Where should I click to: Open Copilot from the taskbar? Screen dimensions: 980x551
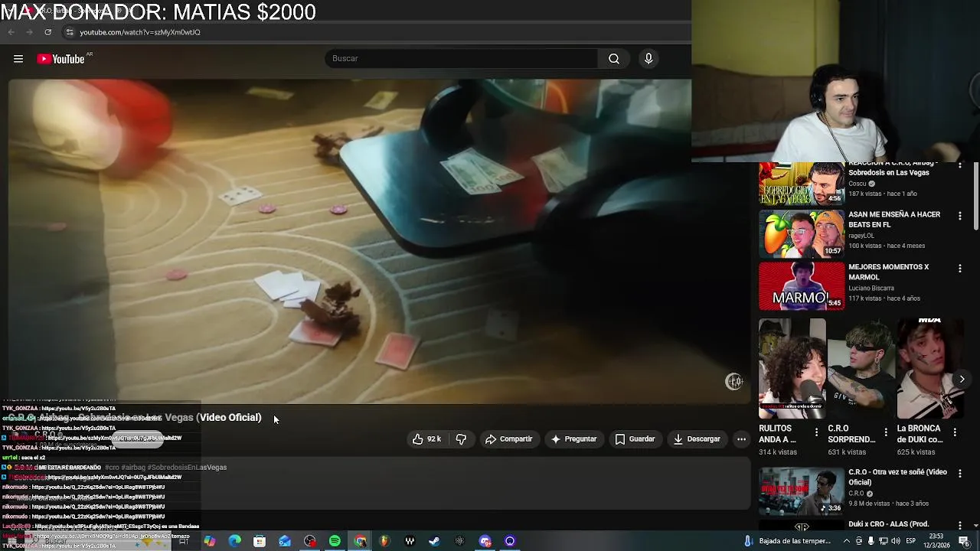click(x=209, y=541)
